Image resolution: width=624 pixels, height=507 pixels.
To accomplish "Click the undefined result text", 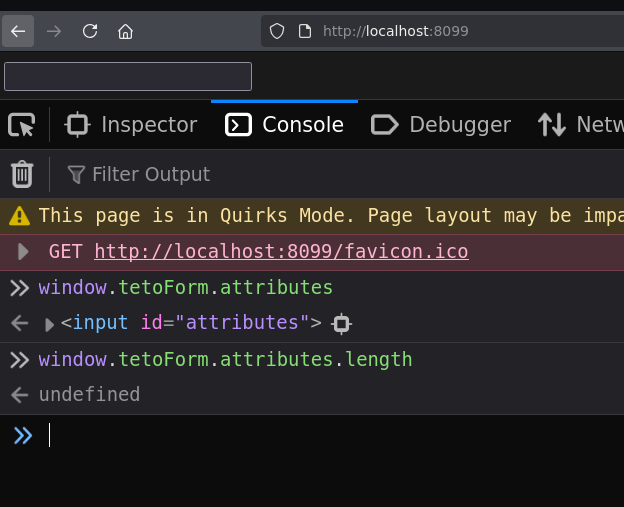I will 89,394.
